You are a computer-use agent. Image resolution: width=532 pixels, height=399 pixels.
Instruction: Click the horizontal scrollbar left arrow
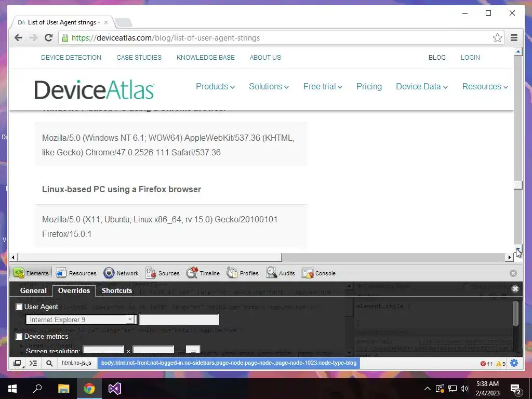pos(13,258)
